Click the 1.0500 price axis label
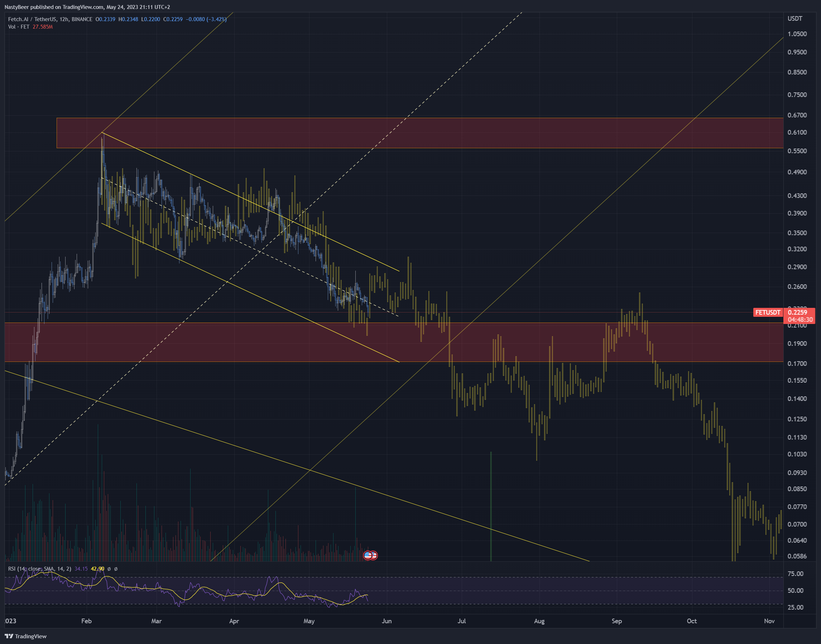The image size is (821, 644). (797, 34)
